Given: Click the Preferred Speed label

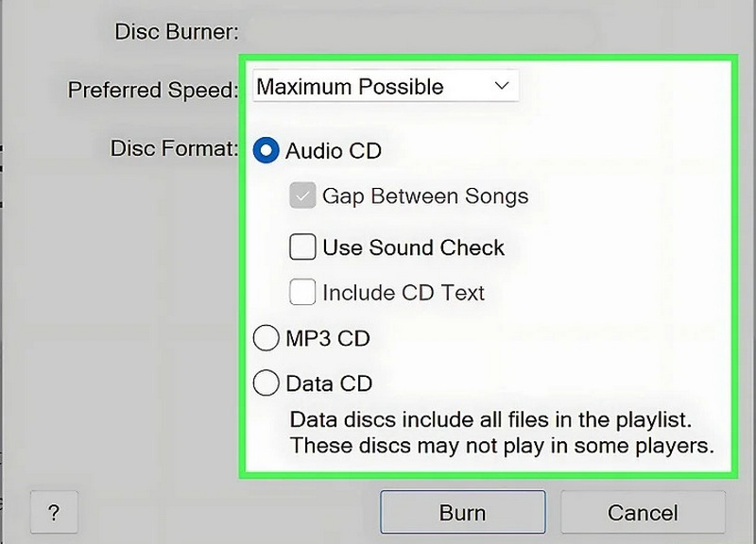Looking at the screenshot, I should [153, 90].
